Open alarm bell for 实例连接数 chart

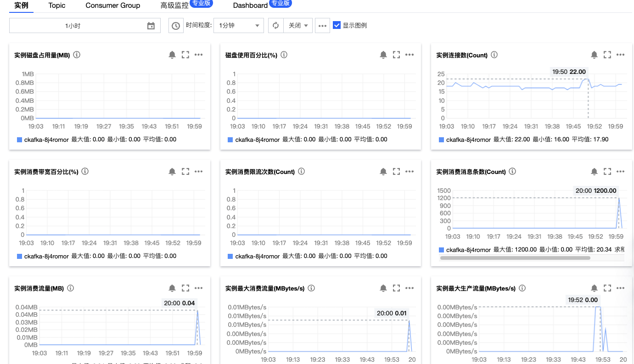594,55
